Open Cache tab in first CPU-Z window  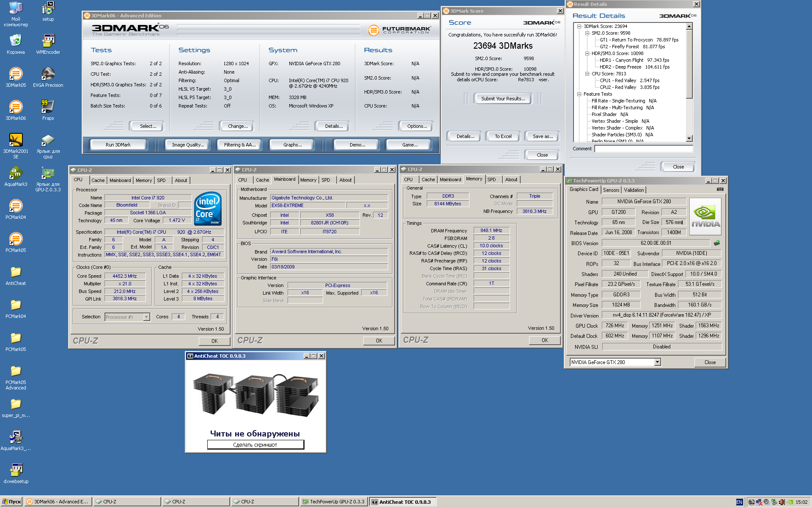(98, 180)
